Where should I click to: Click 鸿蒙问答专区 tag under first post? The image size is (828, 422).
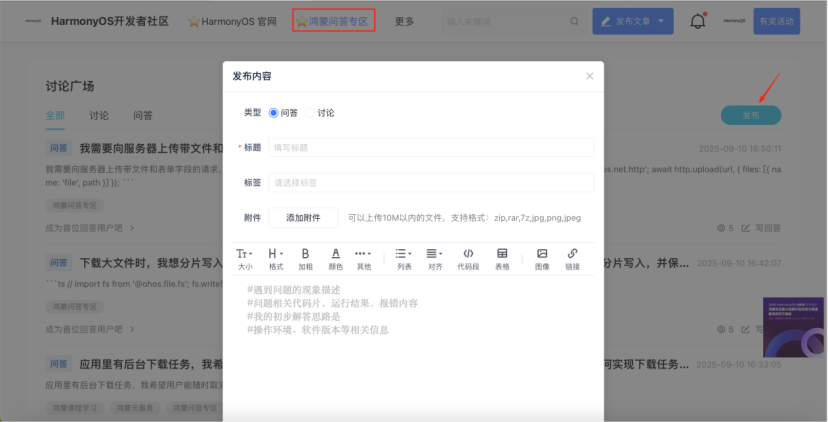pyautogui.click(x=74, y=205)
